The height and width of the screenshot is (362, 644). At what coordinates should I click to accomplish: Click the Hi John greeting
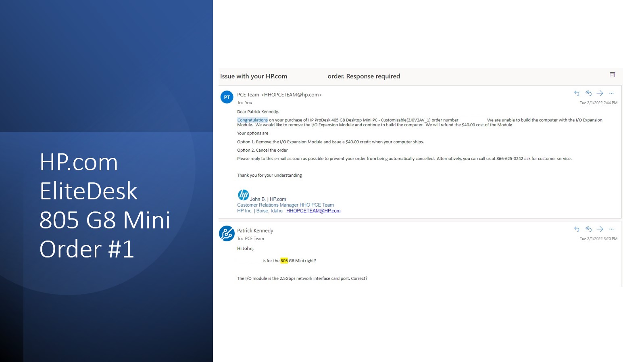pyautogui.click(x=245, y=249)
